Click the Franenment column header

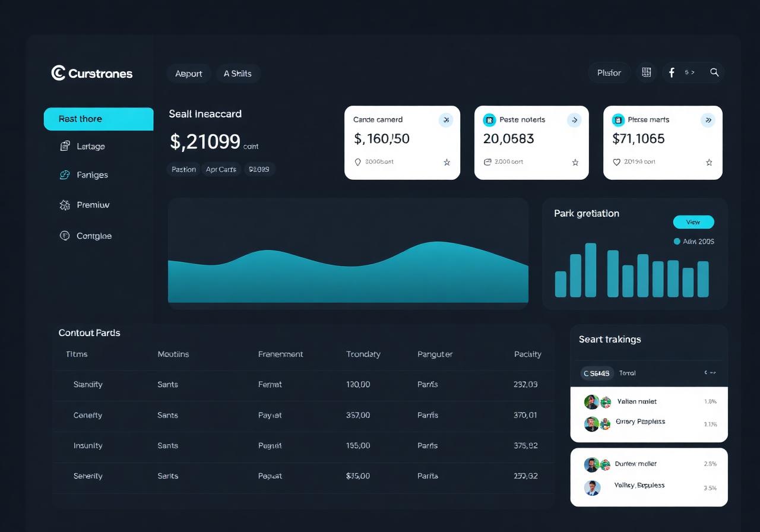click(x=280, y=354)
